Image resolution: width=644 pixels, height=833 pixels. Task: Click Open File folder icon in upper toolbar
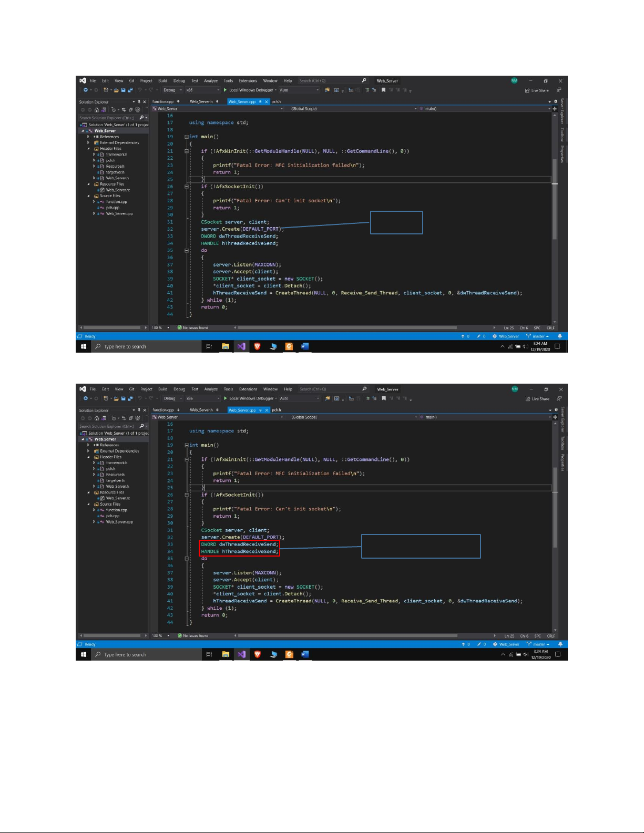[x=116, y=90]
